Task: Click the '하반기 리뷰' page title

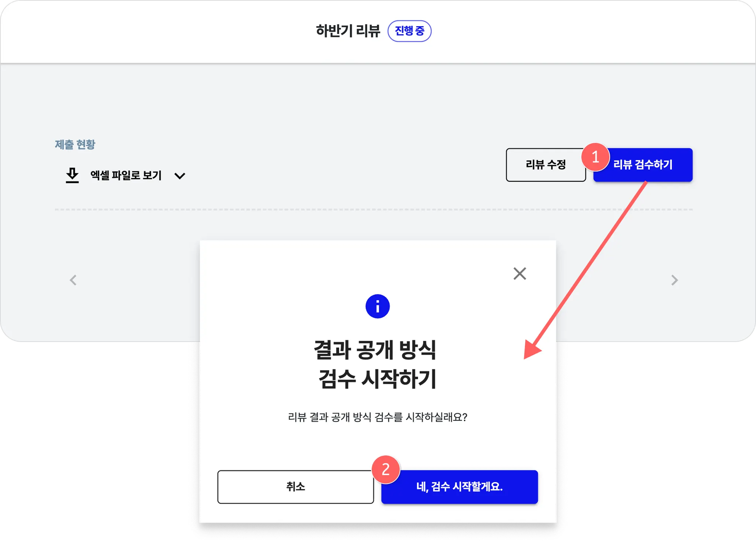Action: click(x=348, y=31)
